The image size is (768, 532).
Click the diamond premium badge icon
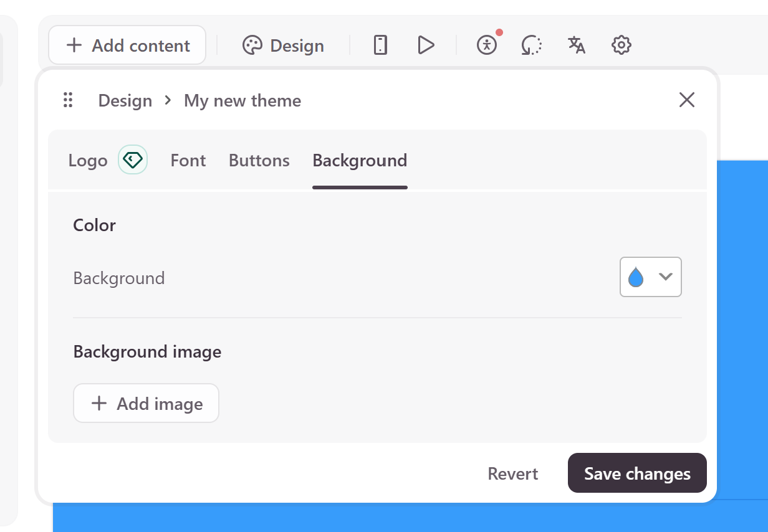tap(133, 159)
